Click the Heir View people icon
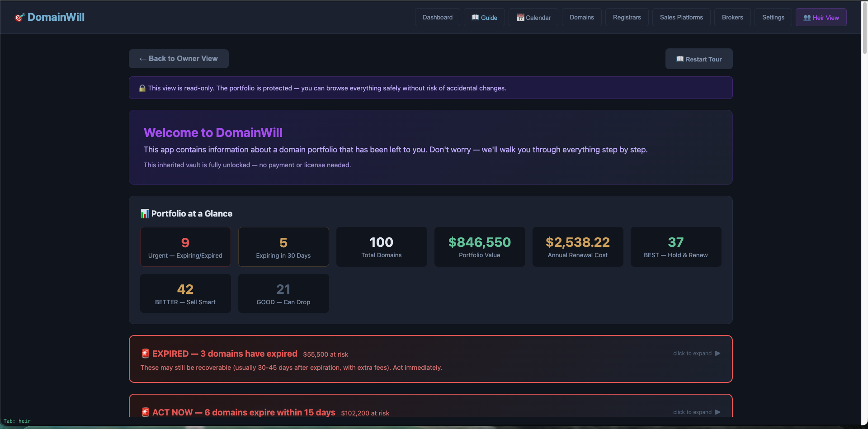 pyautogui.click(x=807, y=18)
